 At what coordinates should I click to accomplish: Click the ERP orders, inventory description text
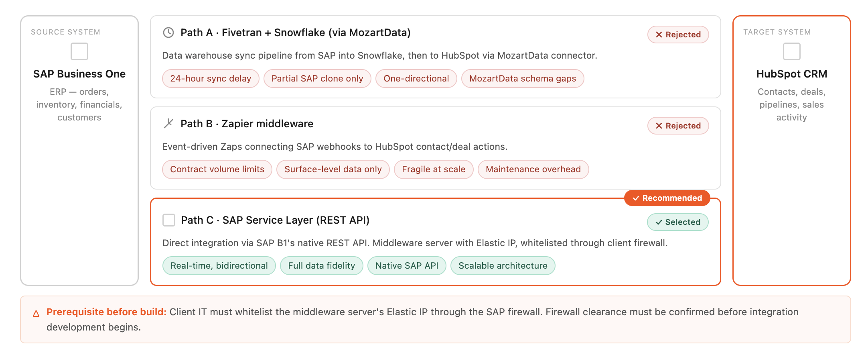[79, 104]
